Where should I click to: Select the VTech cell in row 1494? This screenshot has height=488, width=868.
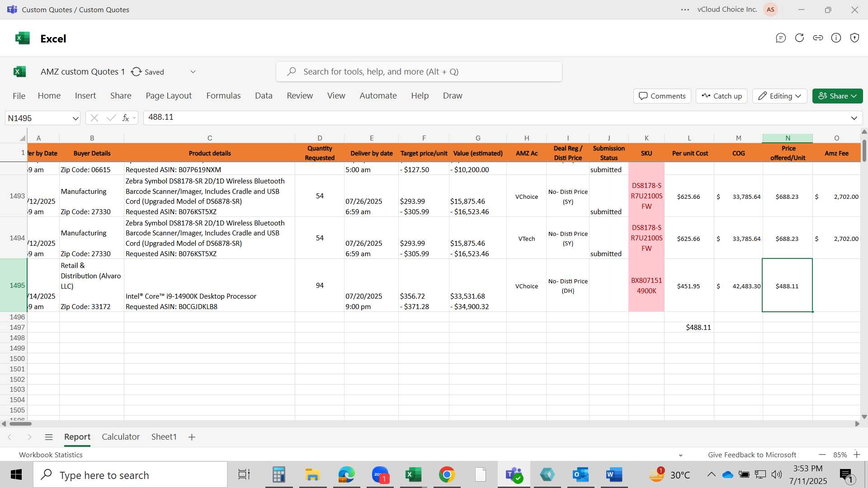(x=527, y=239)
